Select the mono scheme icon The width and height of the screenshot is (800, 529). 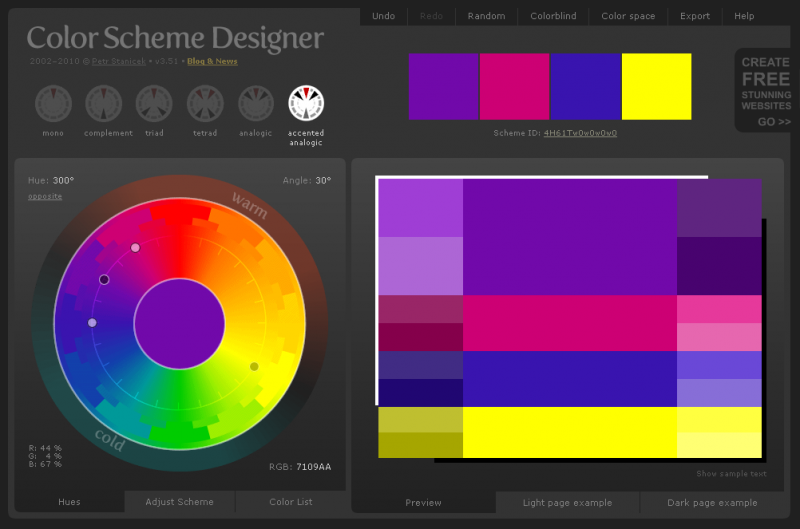click(x=53, y=104)
